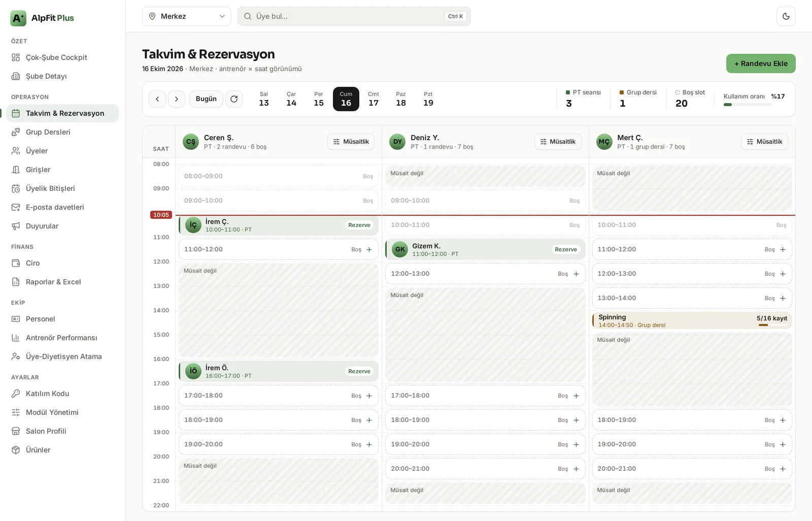Viewport: 812px width, 521px height.
Task: Open the Girişler sidebar item
Action: [62, 170]
